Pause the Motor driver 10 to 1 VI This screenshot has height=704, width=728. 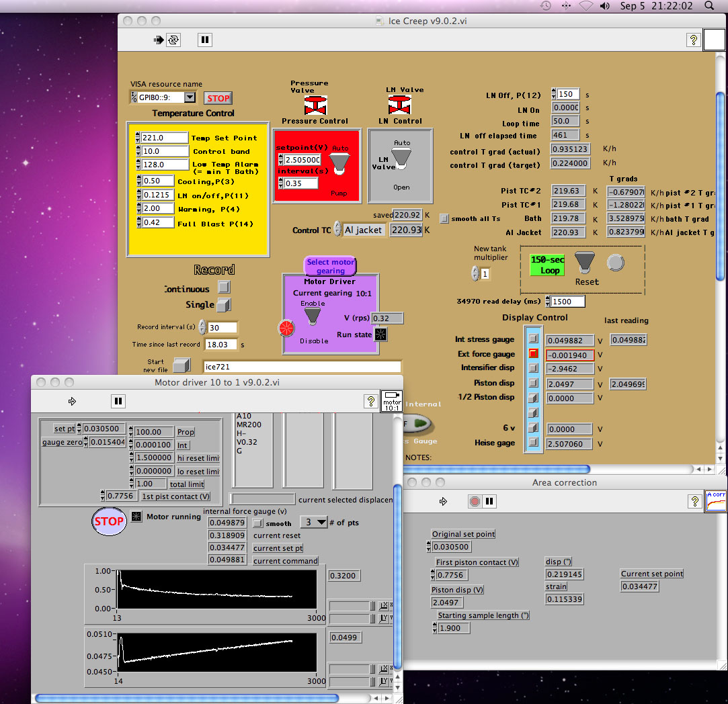coord(118,401)
